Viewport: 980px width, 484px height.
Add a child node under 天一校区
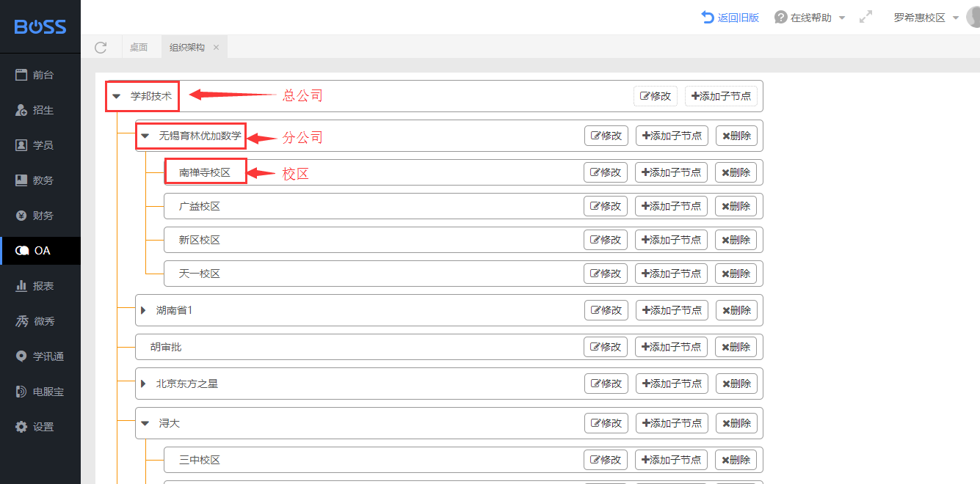pos(671,274)
